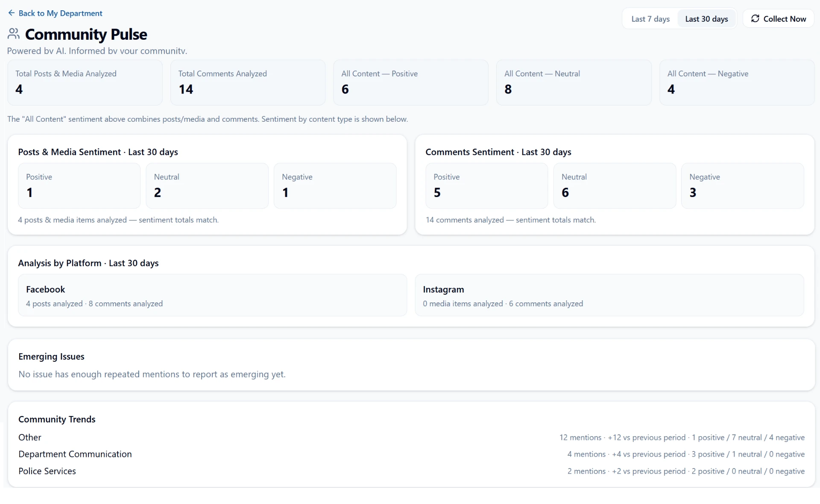The width and height of the screenshot is (820, 504).
Task: Switch to Last 7 days tab
Action: click(x=650, y=19)
